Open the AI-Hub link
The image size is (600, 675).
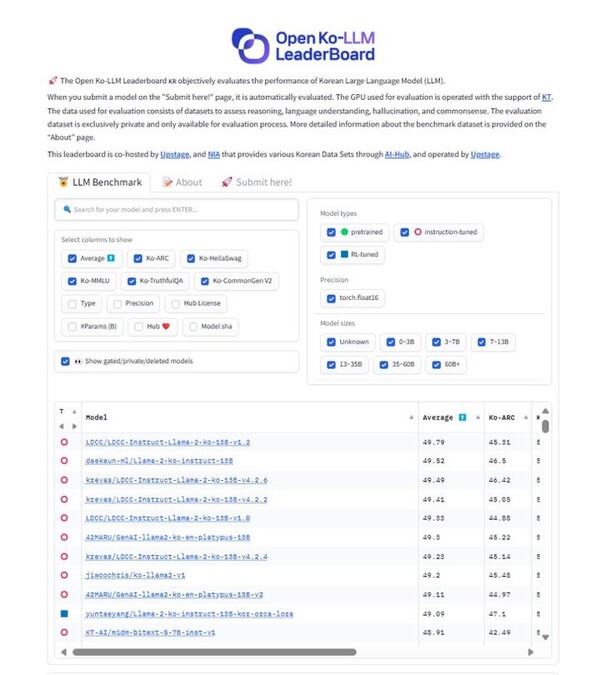point(397,154)
